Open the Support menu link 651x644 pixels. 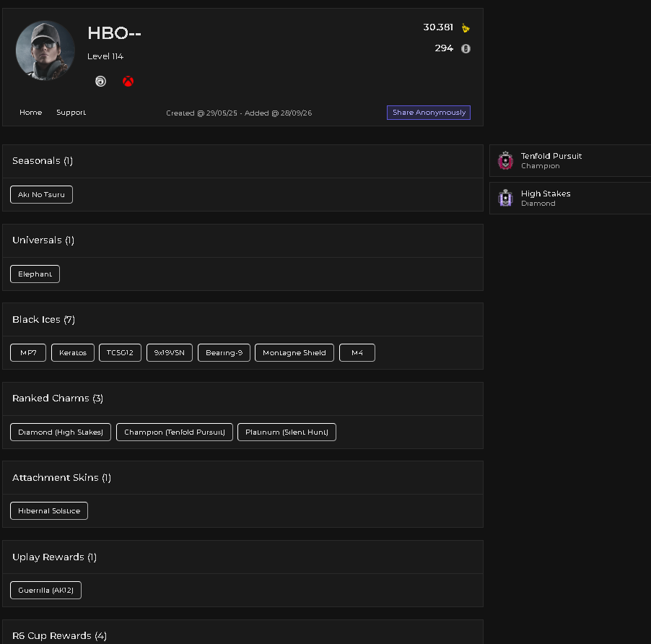click(71, 113)
